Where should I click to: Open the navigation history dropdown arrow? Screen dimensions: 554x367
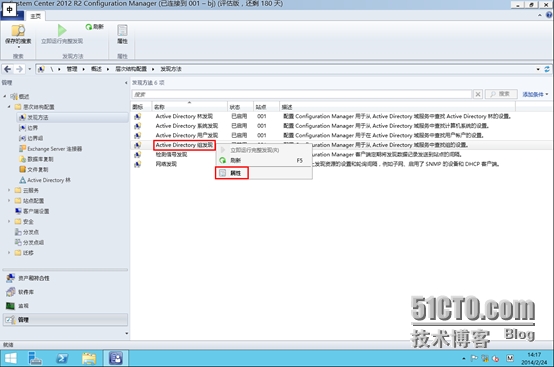pyautogui.click(x=30, y=69)
